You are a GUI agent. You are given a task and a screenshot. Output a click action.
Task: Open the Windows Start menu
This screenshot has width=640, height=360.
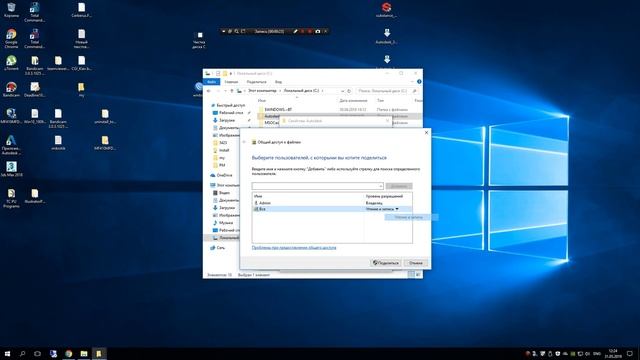tap(7, 353)
